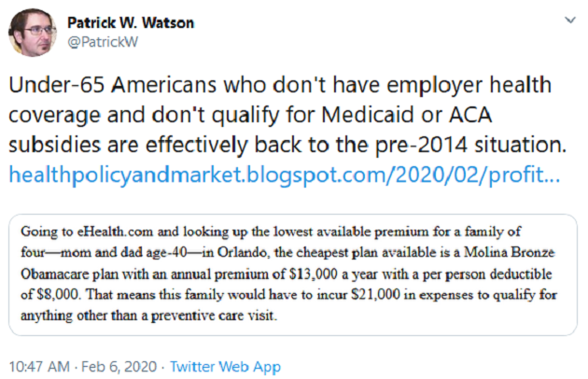This screenshot has width=588, height=379.
Task: Open the healthpolicyandmarket.blogspot.com link
Action: [x=285, y=175]
